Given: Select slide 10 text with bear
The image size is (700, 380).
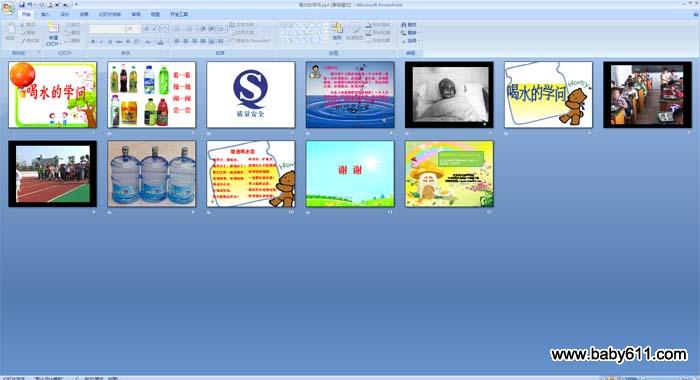Looking at the screenshot, I should [x=250, y=174].
